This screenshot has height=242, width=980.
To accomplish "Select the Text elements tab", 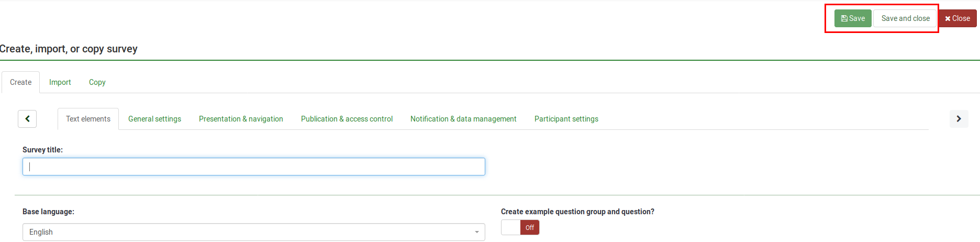I will coord(88,119).
